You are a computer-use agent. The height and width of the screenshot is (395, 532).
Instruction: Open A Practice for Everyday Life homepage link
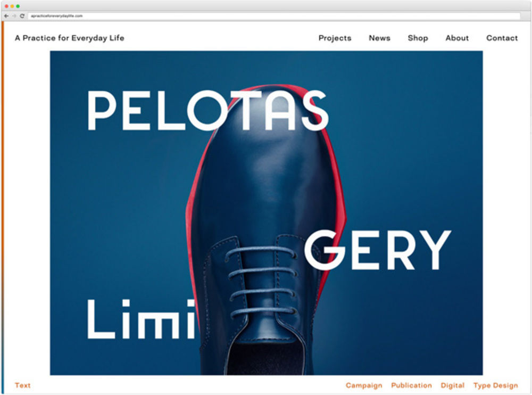pos(70,38)
